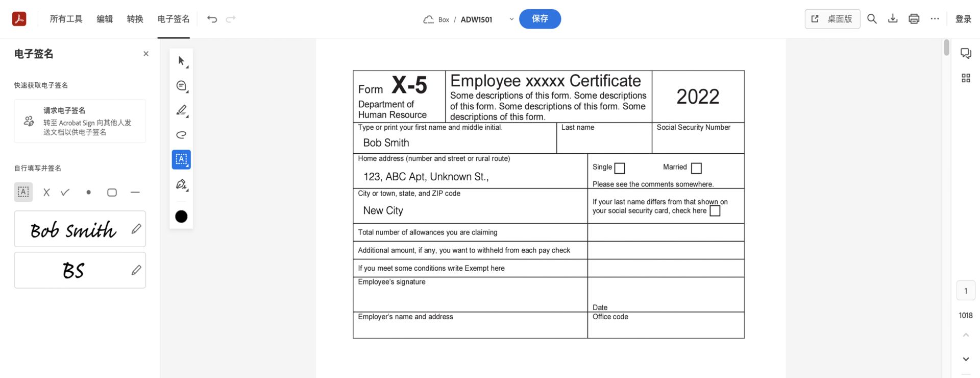Choose the X cross mark tool
The height and width of the screenshot is (378, 980).
(46, 193)
